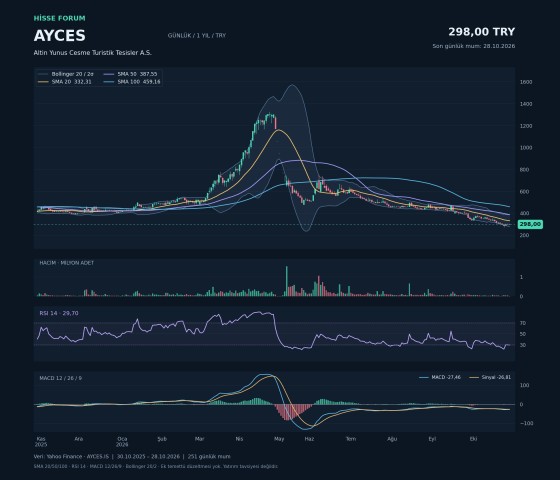Click the MACD axis label 100
The height and width of the screenshot is (480, 560).
[524, 385]
